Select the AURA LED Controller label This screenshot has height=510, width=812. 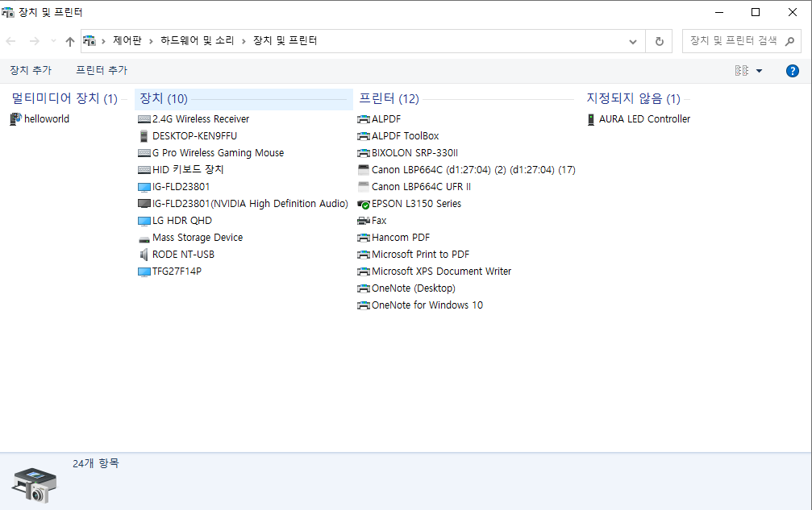click(645, 119)
